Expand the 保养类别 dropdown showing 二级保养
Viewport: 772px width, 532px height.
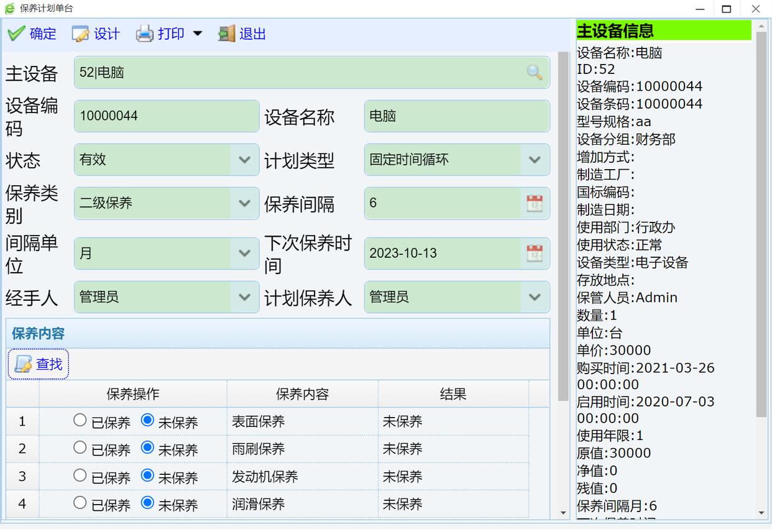pos(244,203)
